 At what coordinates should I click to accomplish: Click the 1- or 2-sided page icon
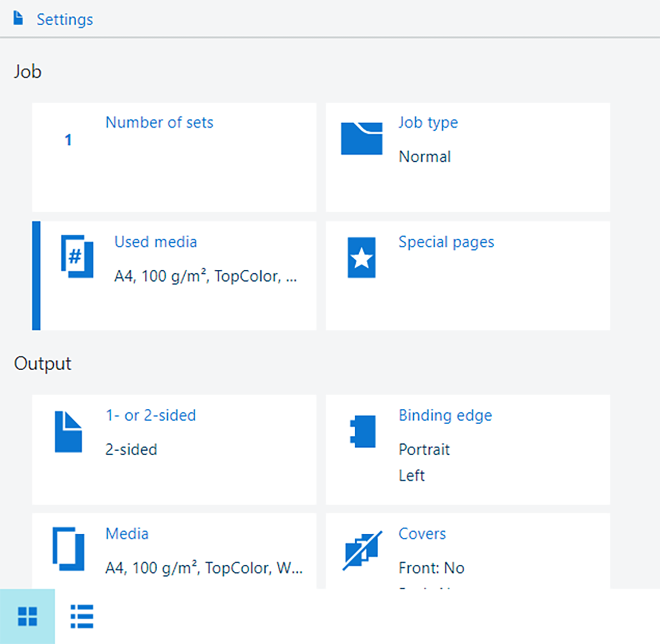(68, 432)
